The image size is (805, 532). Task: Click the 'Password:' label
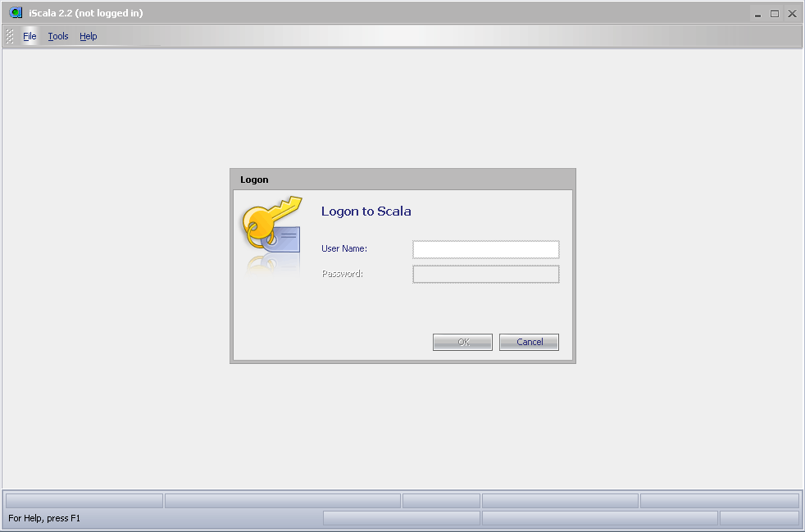coord(342,274)
